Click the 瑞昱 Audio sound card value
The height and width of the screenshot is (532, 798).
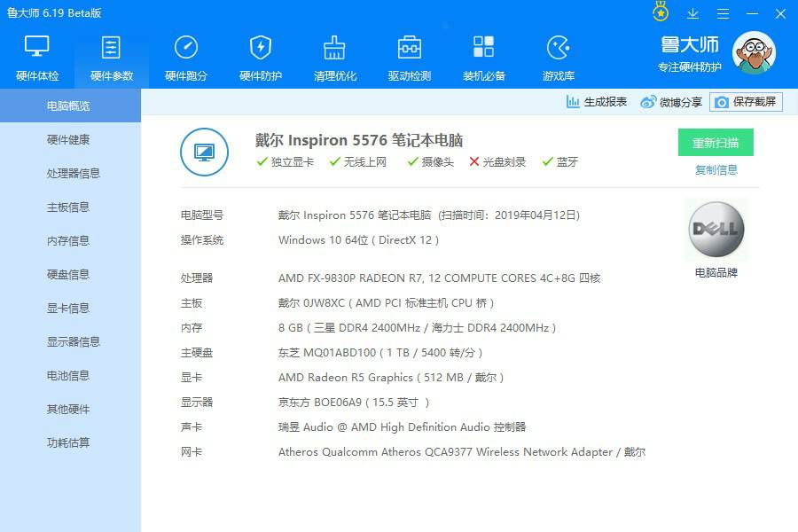coord(402,426)
